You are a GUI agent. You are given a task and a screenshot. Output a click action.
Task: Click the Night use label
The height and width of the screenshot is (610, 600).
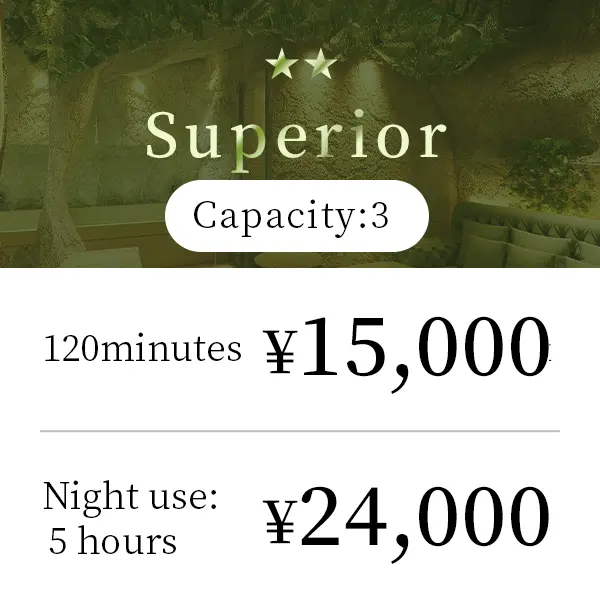click(130, 496)
